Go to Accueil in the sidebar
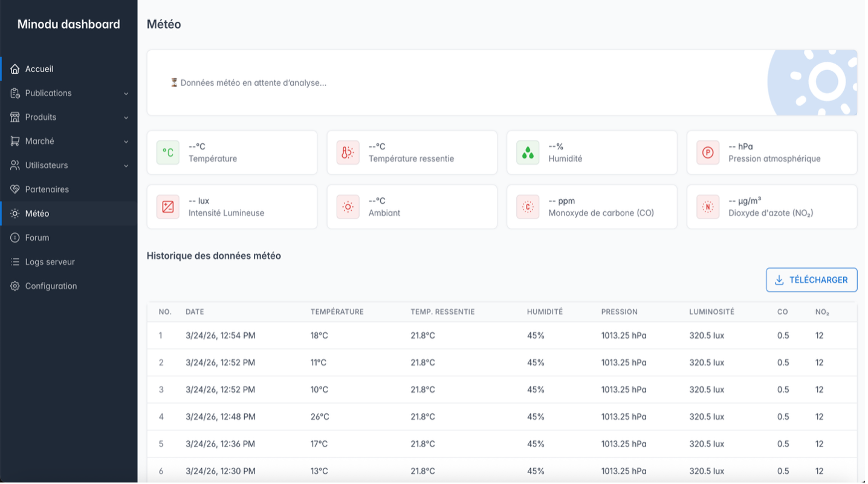This screenshot has width=868, height=484. 69,69
